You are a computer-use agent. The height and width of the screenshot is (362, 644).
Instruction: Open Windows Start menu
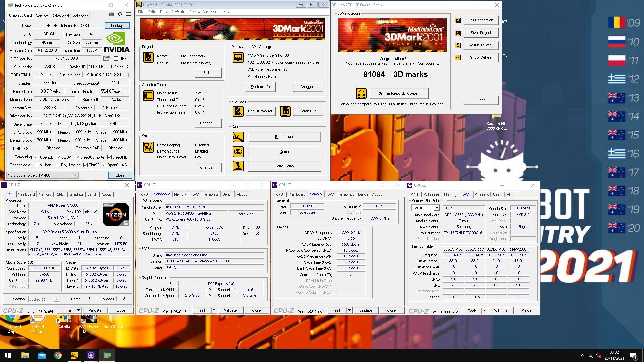point(8,355)
